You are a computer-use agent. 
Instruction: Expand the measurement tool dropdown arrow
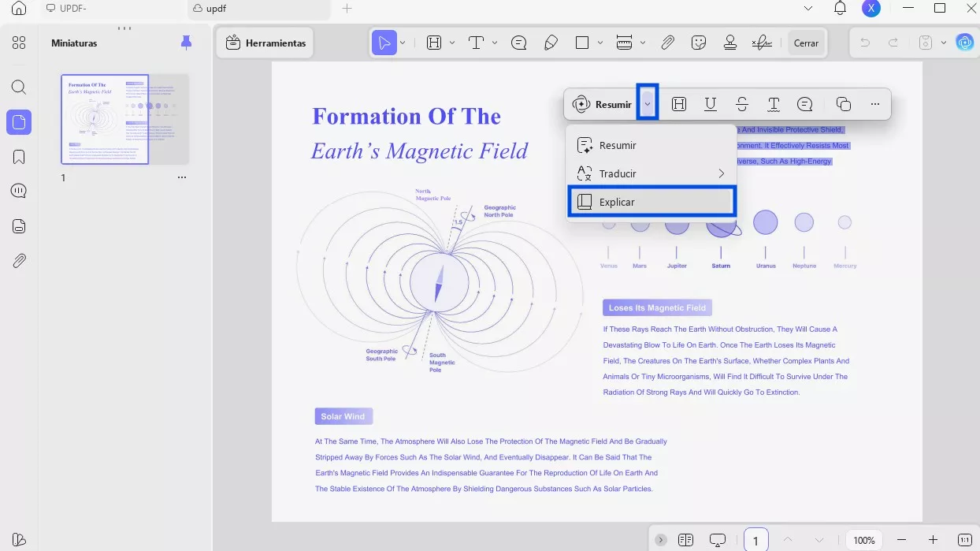click(643, 43)
